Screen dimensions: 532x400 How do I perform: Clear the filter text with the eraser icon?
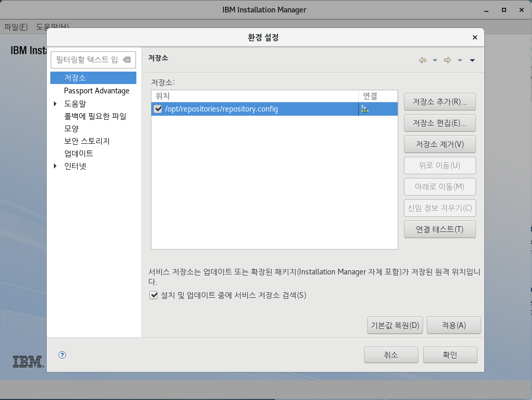coord(127,60)
